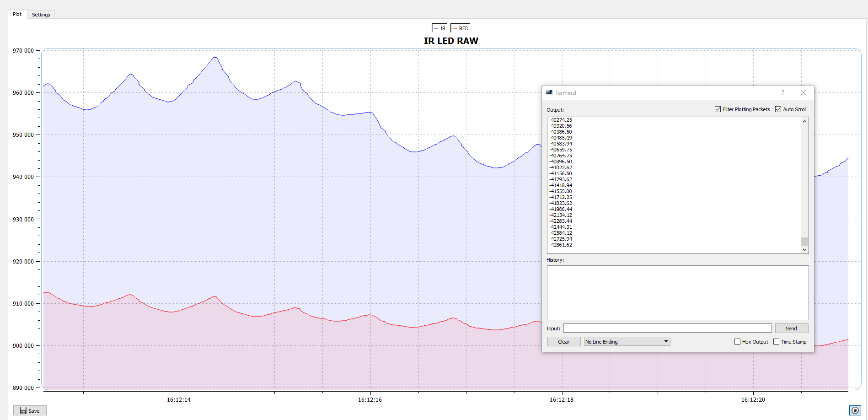Click the Clear button in Terminal
This screenshot has height=420, width=868.
coord(563,342)
